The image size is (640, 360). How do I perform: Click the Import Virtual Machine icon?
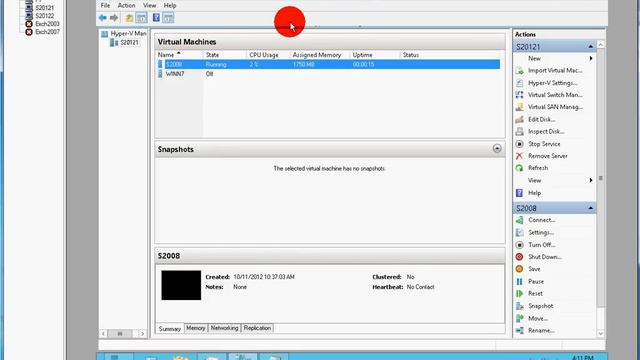[x=519, y=71]
